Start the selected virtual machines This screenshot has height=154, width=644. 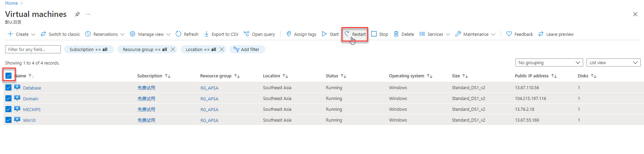(x=330, y=34)
